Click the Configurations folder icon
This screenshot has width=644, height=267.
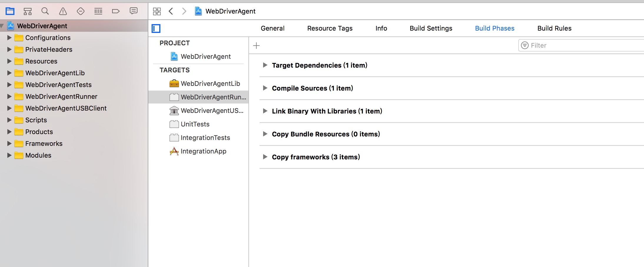19,38
